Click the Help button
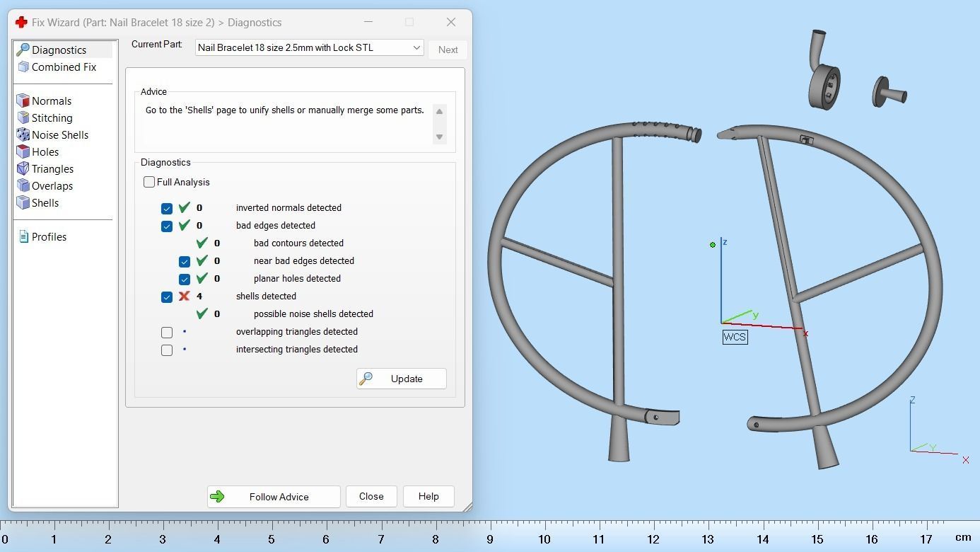The height and width of the screenshot is (552, 980). point(428,497)
